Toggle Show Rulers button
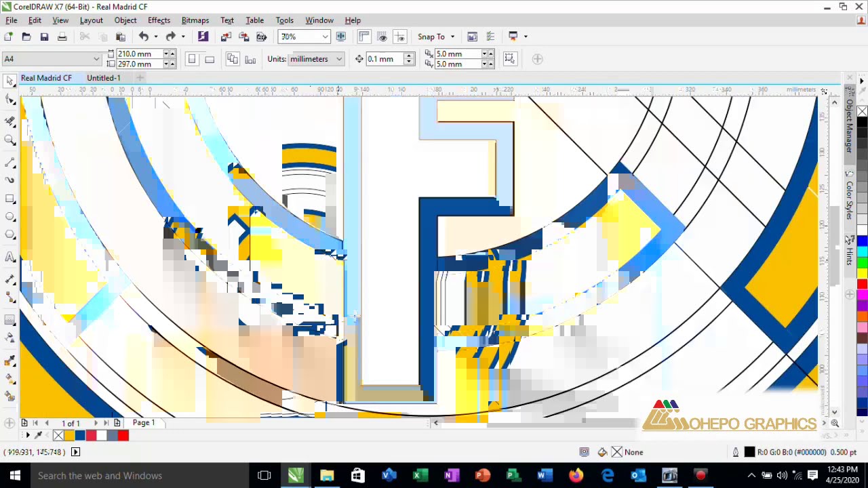This screenshot has height=488, width=868. (364, 37)
